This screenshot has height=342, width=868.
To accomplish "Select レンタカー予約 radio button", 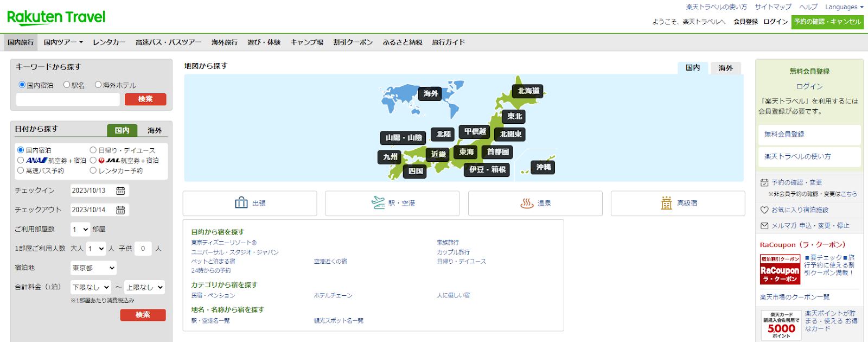I will tap(93, 170).
